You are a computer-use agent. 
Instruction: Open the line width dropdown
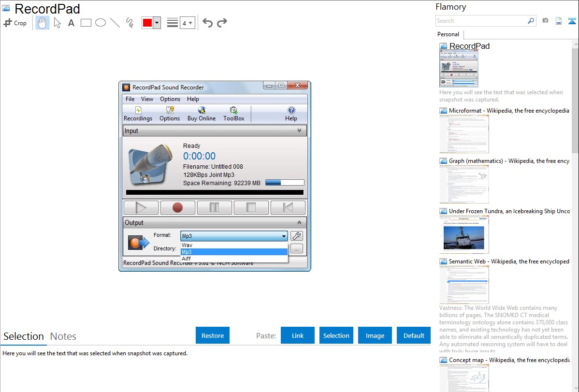pos(187,23)
